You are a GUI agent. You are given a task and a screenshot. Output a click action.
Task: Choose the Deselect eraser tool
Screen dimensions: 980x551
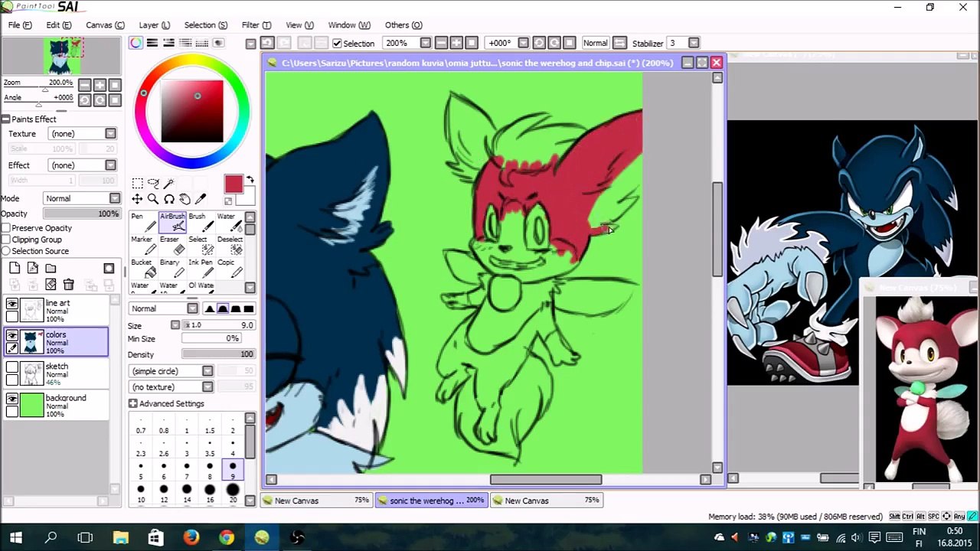pyautogui.click(x=230, y=245)
